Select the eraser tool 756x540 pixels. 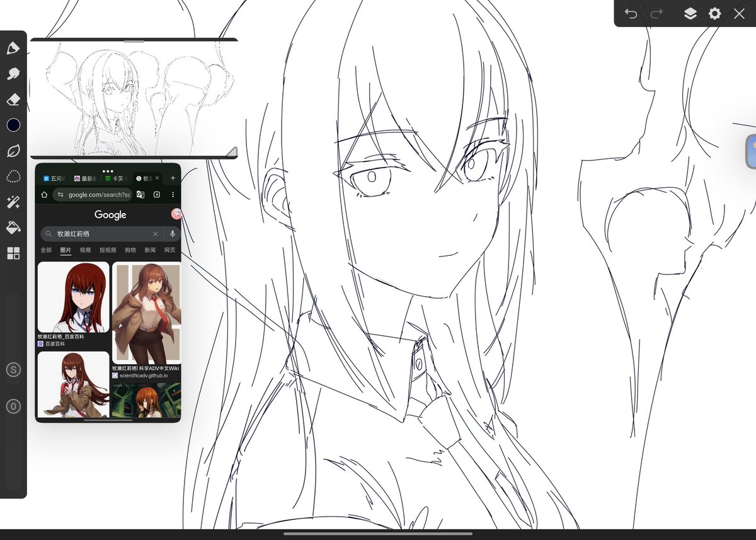13,100
